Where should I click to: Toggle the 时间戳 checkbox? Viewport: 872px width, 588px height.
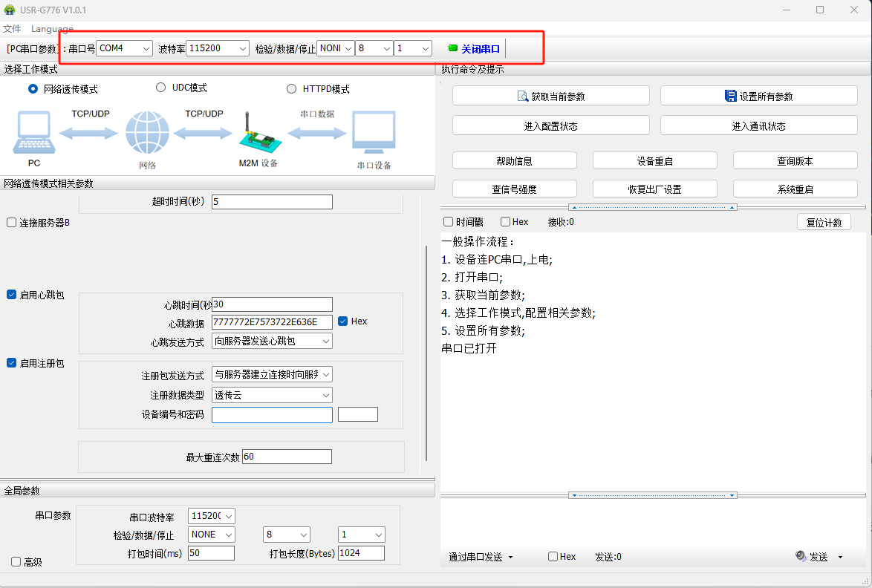click(448, 222)
